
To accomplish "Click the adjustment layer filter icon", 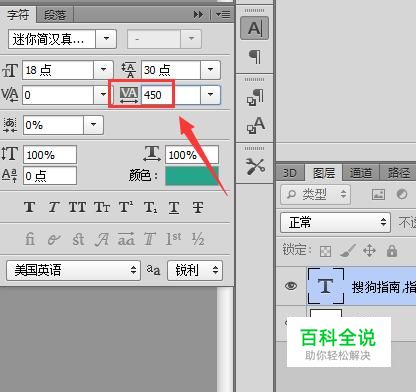I will (x=402, y=194).
